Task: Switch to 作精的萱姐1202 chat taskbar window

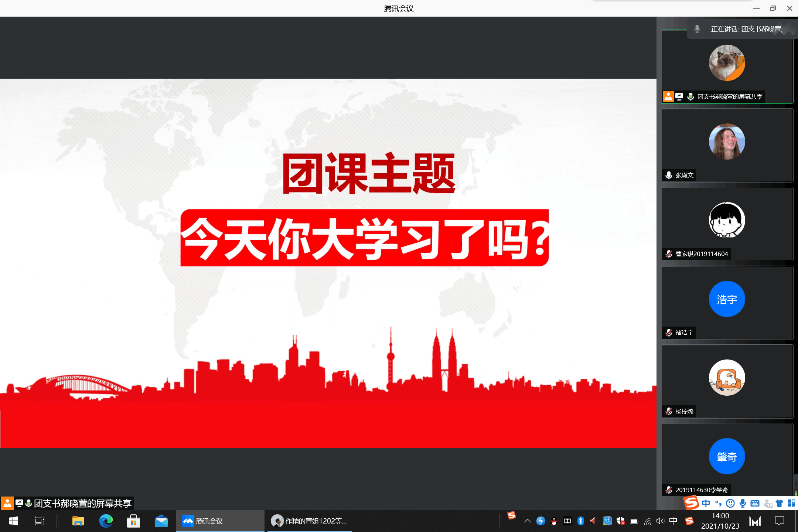Action: pos(309,521)
